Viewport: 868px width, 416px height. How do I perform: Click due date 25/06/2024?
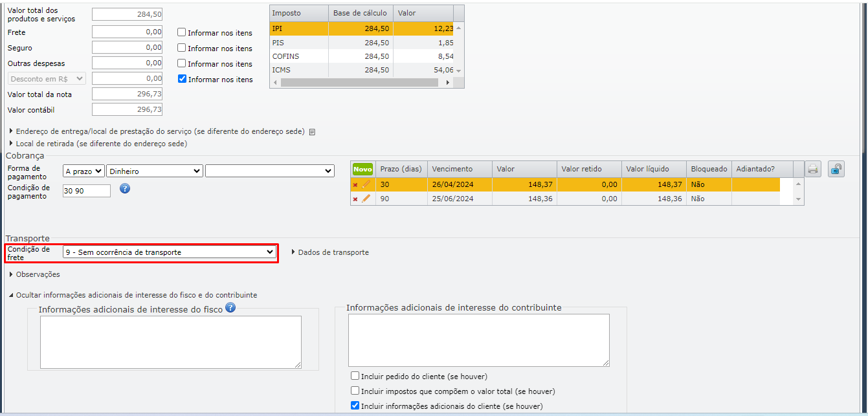(x=452, y=199)
